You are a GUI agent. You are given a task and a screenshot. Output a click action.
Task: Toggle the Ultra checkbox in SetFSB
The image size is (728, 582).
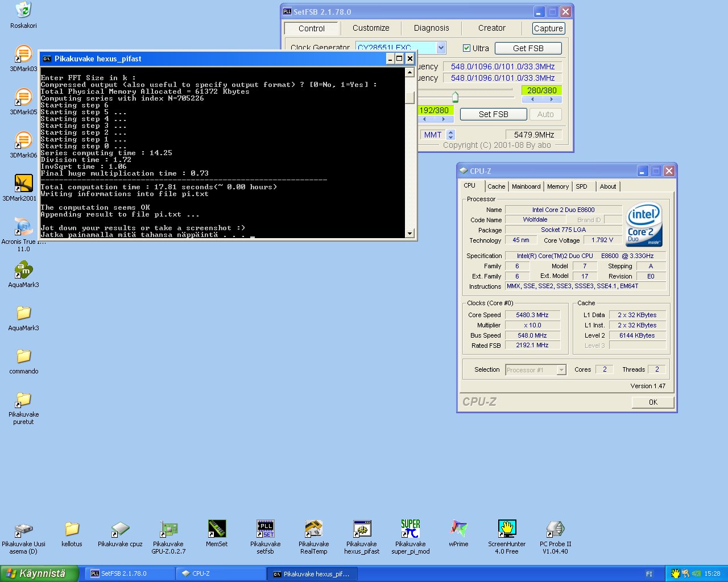coord(466,48)
